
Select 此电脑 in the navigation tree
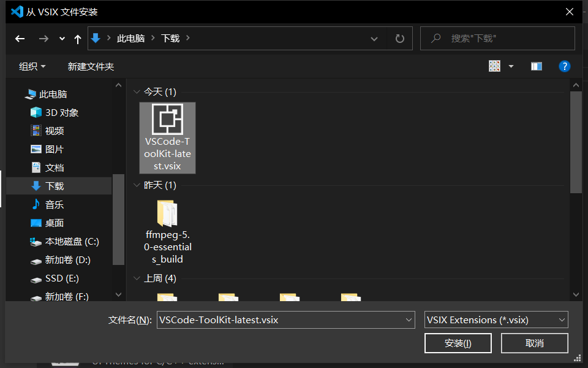[53, 94]
